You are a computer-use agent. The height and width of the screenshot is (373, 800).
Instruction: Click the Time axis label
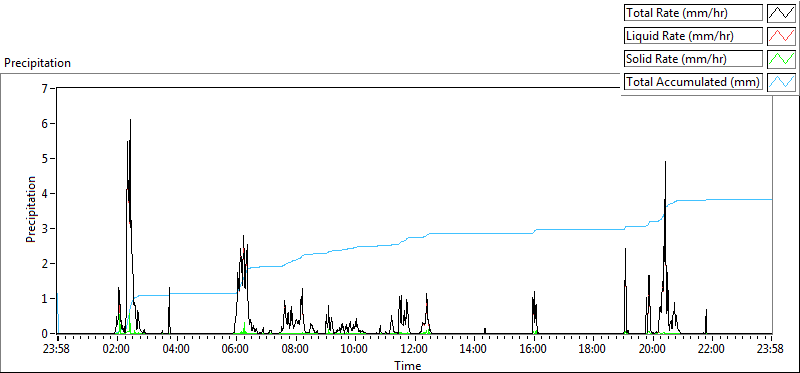coord(407,365)
